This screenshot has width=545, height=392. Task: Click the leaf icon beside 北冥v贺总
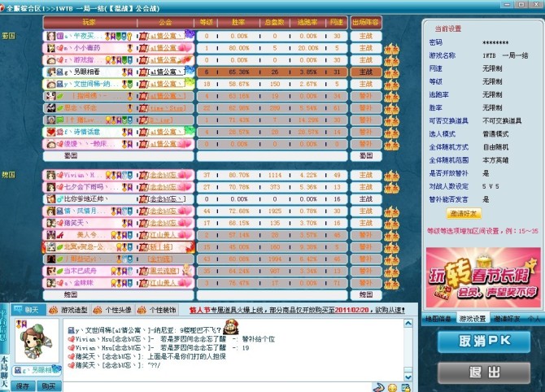[x=60, y=247]
